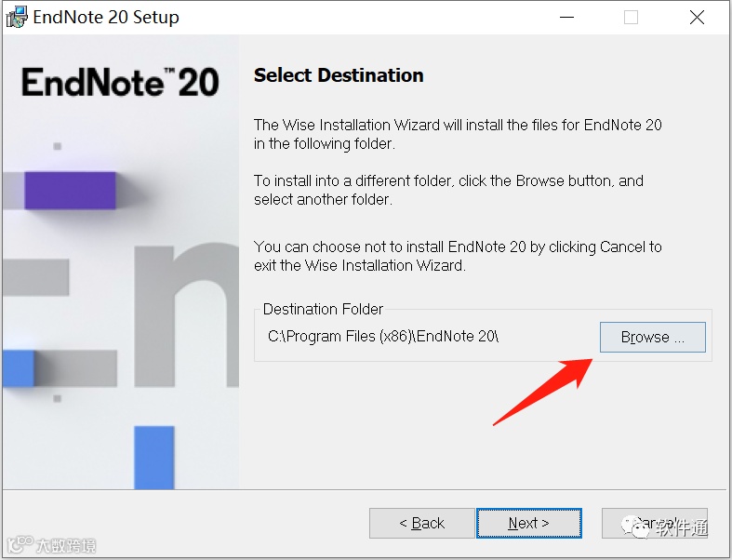Click the Destination Folder group label
Viewport: 732px width, 560px height.
click(x=323, y=309)
